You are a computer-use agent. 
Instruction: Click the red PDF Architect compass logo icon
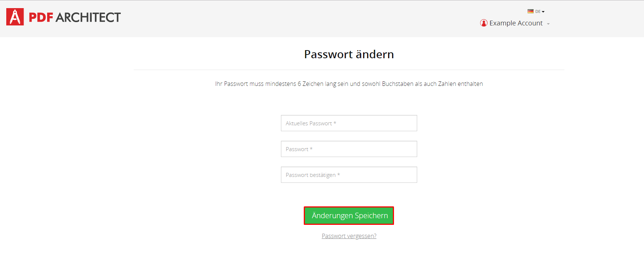(x=15, y=17)
